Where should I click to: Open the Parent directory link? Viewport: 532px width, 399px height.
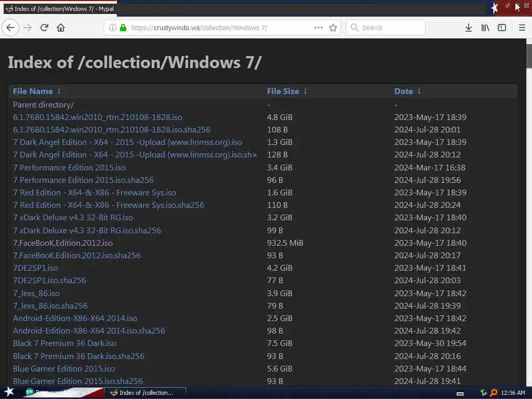[44, 105]
